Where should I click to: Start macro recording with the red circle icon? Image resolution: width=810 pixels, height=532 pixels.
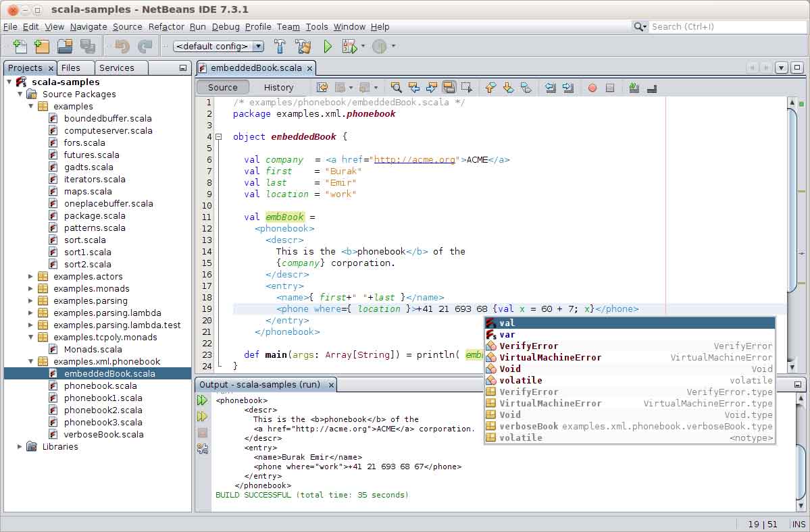click(x=592, y=88)
